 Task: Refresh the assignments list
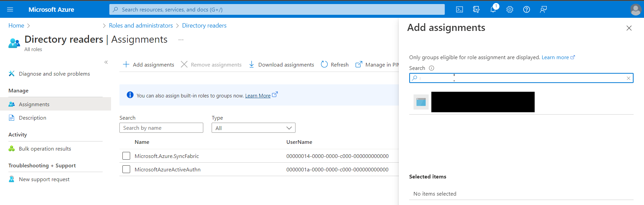click(x=335, y=65)
